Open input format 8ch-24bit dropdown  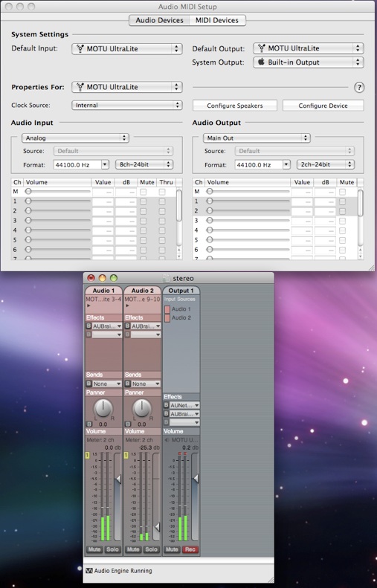144,164
